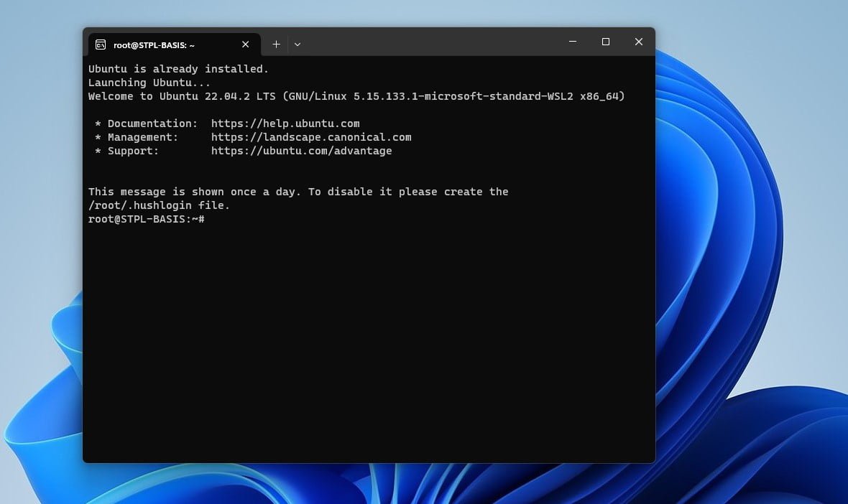848x504 pixels.
Task: Click the root@STPL-BASIS:~# command prompt
Action: 147,219
